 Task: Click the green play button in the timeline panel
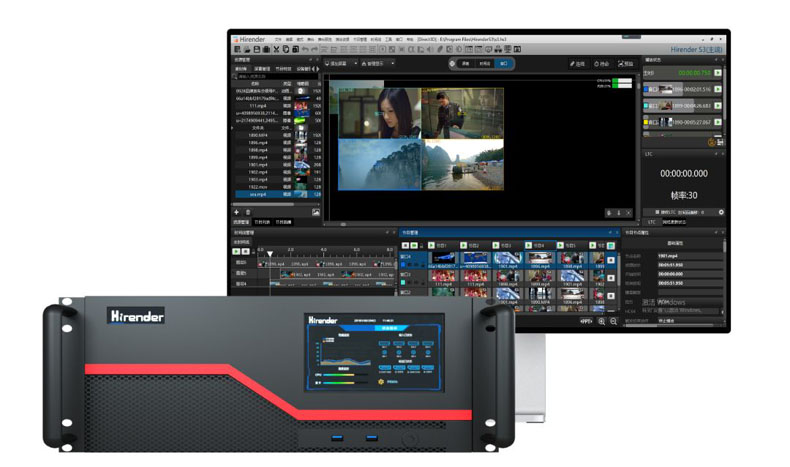click(236, 251)
